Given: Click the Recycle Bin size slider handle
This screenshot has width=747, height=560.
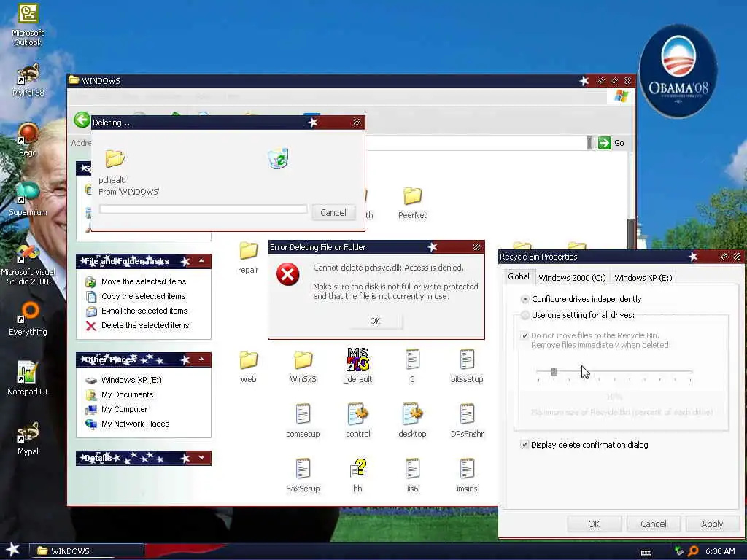Looking at the screenshot, I should [x=554, y=372].
